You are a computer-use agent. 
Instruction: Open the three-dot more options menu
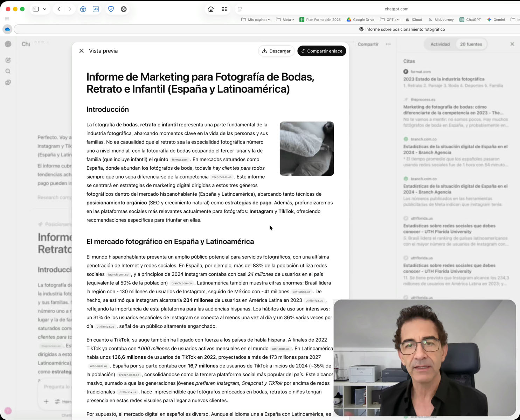pos(388,44)
